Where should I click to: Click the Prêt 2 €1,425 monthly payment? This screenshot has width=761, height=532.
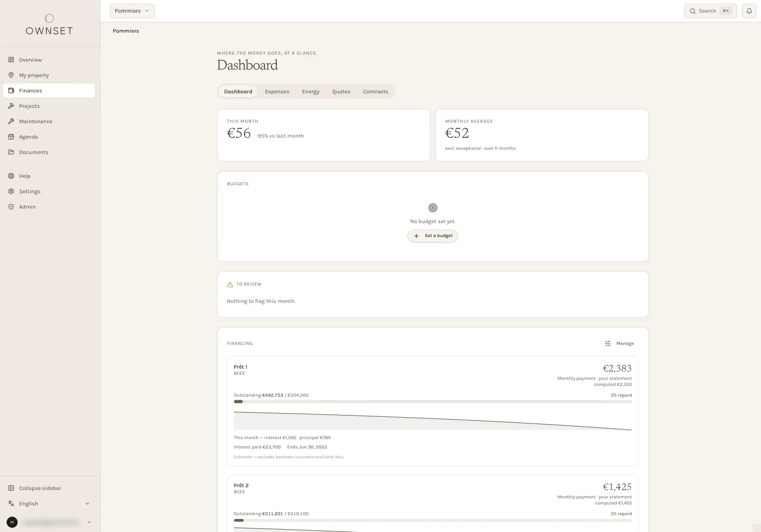click(617, 487)
